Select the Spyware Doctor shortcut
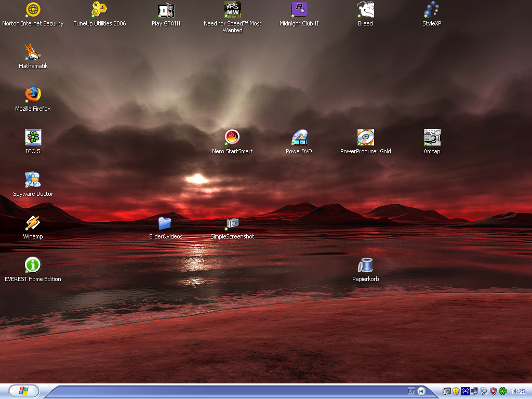Screen dimensions: 532x399 (x=33, y=180)
